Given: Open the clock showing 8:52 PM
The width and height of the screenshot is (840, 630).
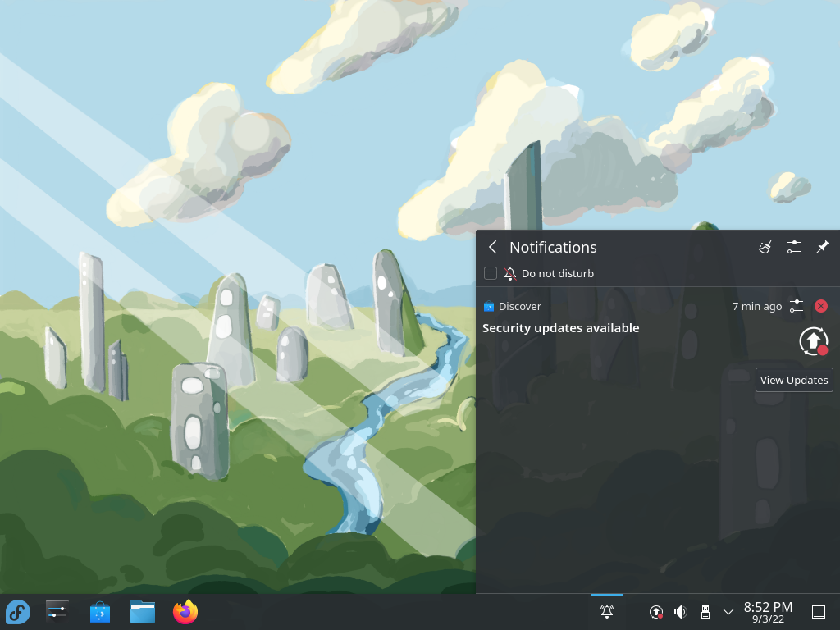Looking at the screenshot, I should (x=768, y=612).
